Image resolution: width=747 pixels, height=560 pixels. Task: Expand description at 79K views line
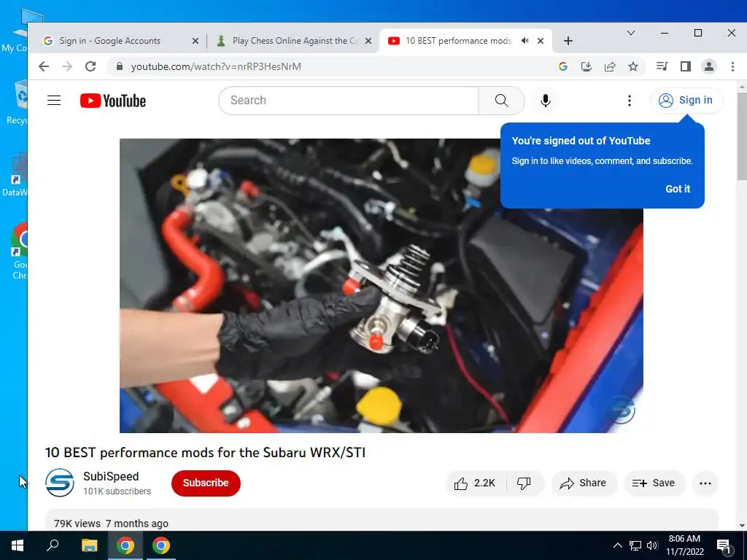click(111, 524)
